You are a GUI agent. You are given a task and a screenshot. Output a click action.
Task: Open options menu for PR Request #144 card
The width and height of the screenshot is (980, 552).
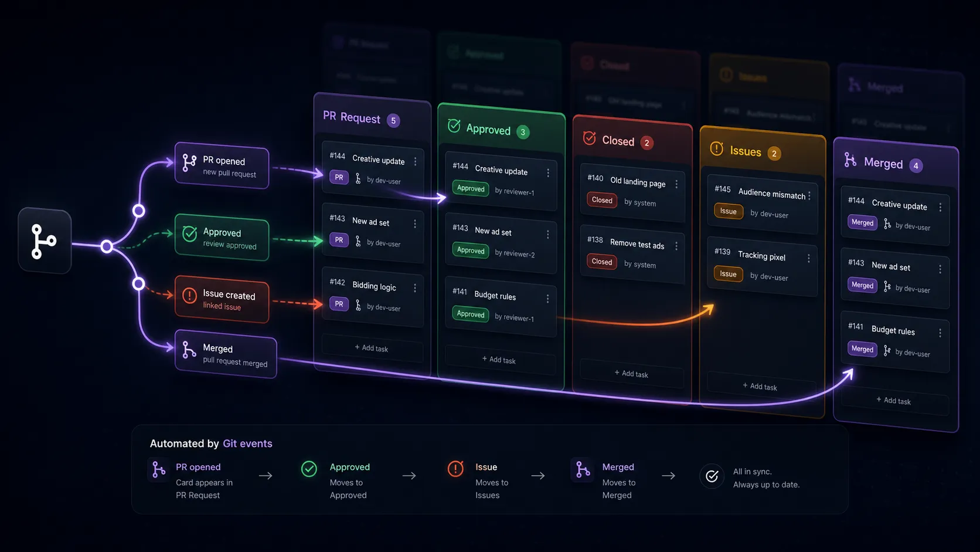(x=416, y=161)
